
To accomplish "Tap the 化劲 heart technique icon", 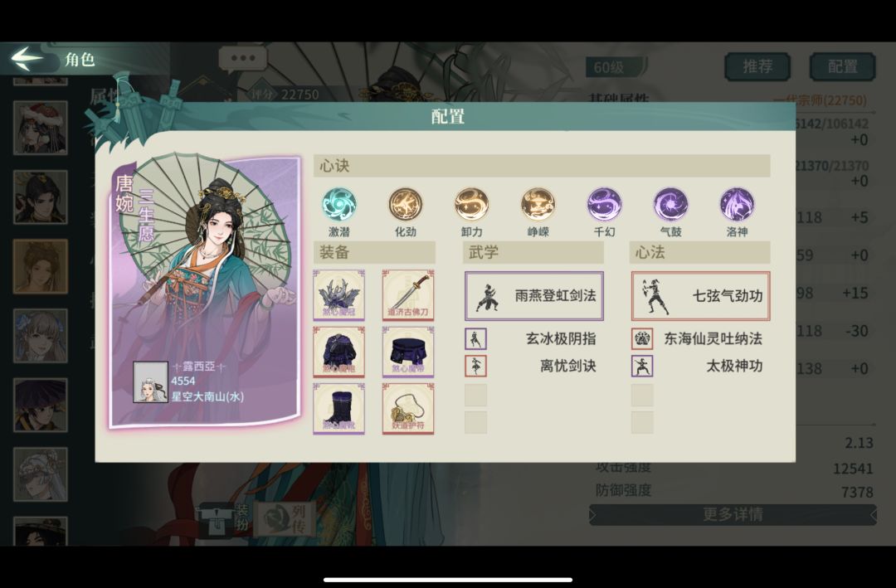I will (x=406, y=205).
